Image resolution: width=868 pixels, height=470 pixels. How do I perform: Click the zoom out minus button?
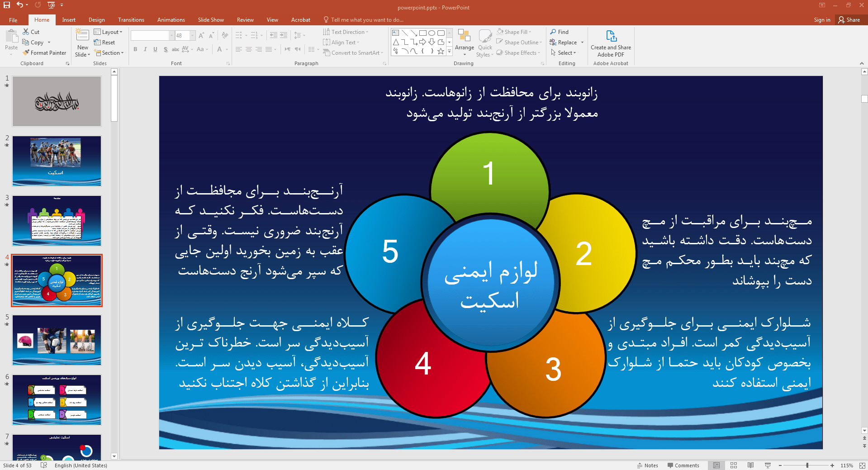tap(780, 465)
